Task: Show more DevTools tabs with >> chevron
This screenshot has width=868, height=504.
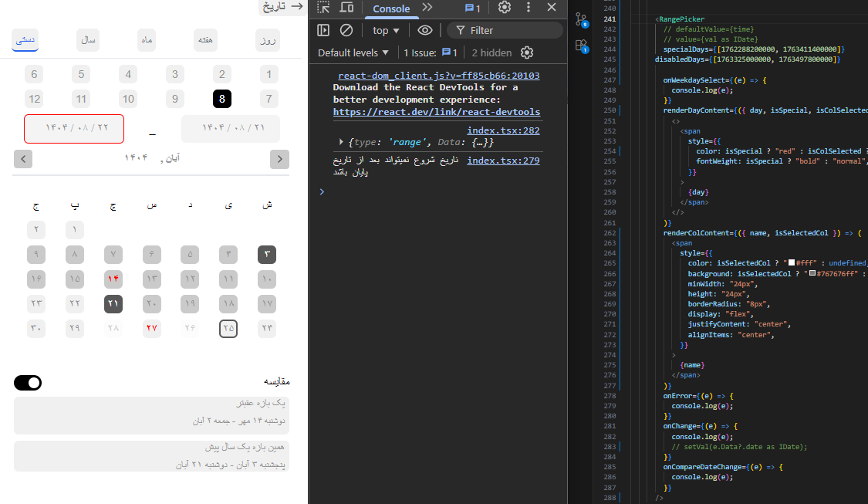Action: tap(427, 7)
